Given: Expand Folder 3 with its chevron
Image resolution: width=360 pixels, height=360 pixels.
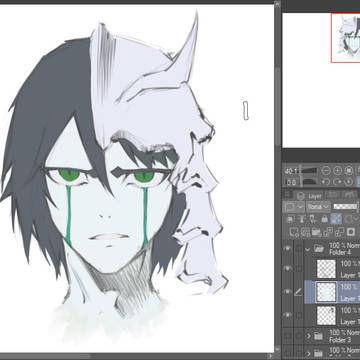Looking at the screenshot, I should 309,336.
